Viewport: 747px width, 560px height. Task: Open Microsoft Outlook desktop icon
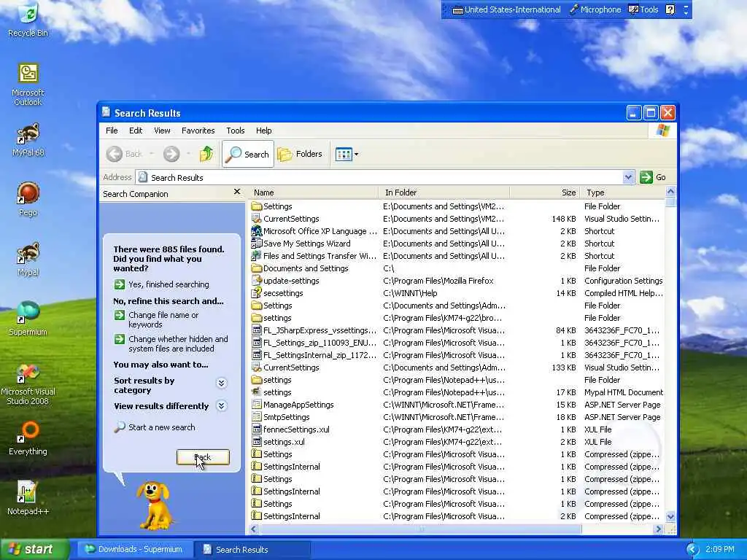click(x=28, y=85)
